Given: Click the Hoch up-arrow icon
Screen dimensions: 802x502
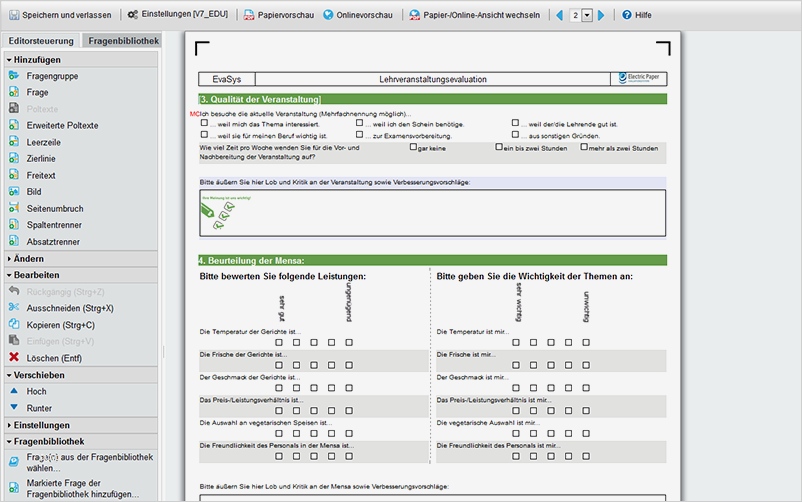Looking at the screenshot, I should [x=14, y=390].
